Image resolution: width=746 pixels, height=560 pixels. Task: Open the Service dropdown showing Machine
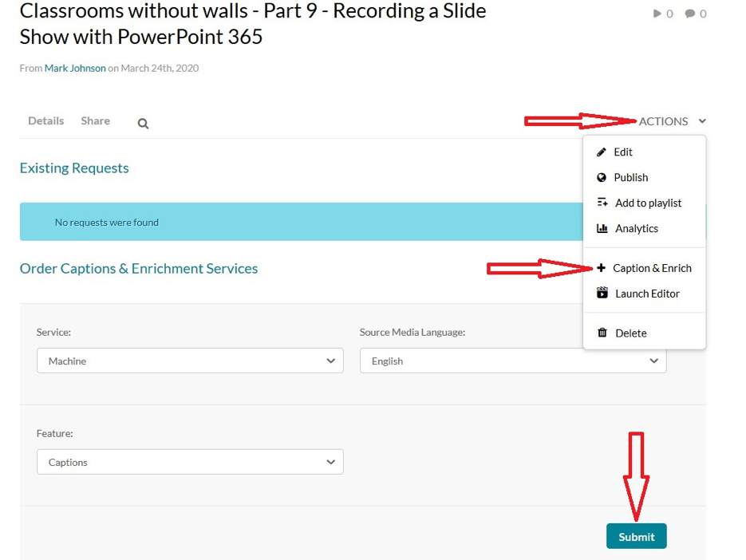190,361
